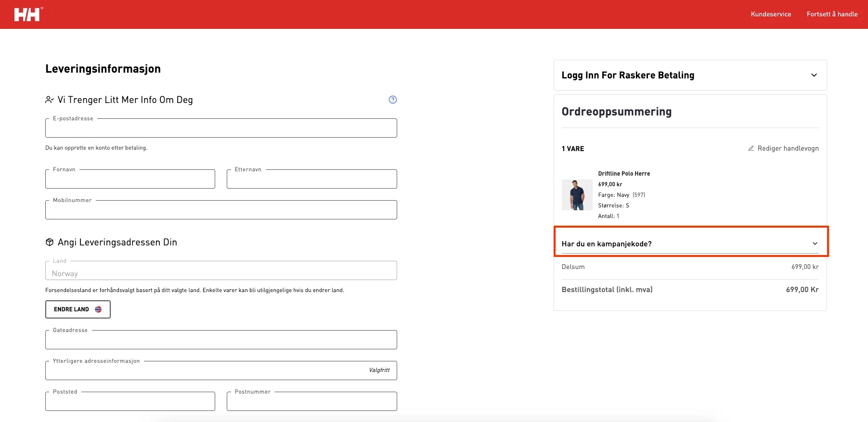
Task: Click the Driftline Polo Herre product name
Action: click(x=624, y=174)
